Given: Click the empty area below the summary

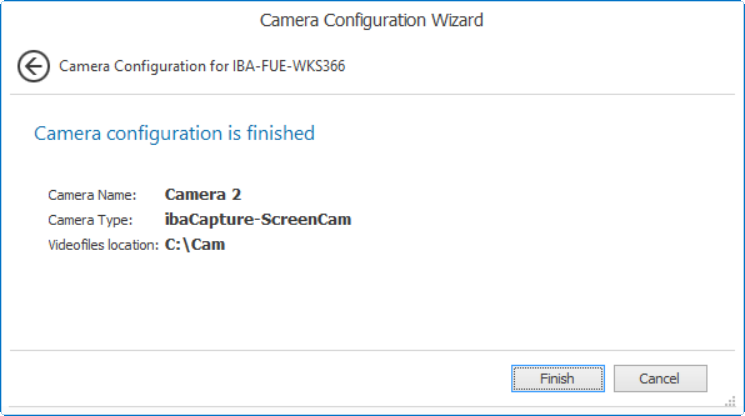Looking at the screenshot, I should click(x=372, y=300).
